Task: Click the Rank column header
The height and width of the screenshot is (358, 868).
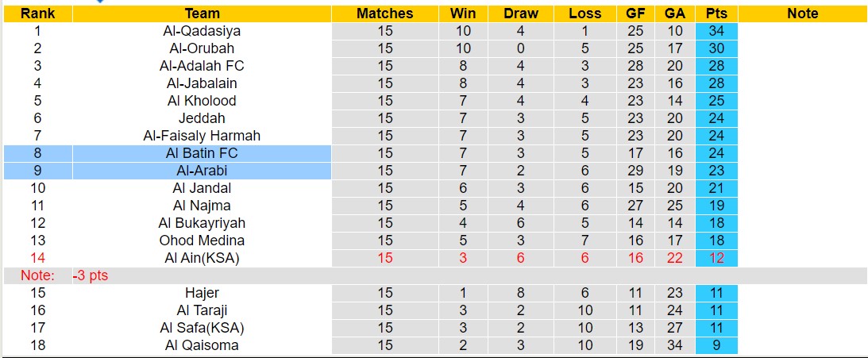Action: (x=37, y=13)
